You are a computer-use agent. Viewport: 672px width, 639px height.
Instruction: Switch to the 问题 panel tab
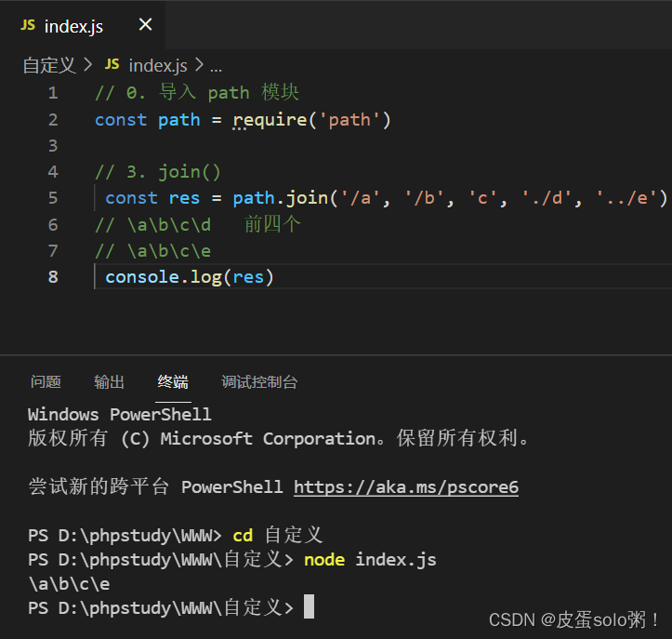point(46,381)
